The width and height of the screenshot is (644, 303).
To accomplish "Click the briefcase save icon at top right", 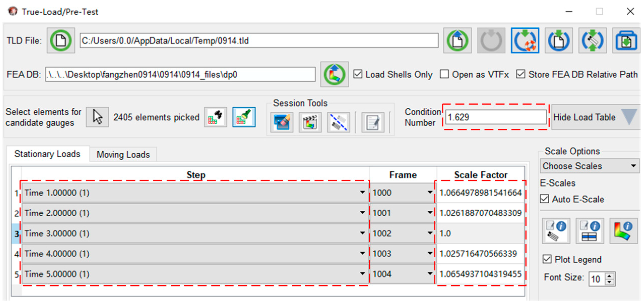I will click(626, 41).
